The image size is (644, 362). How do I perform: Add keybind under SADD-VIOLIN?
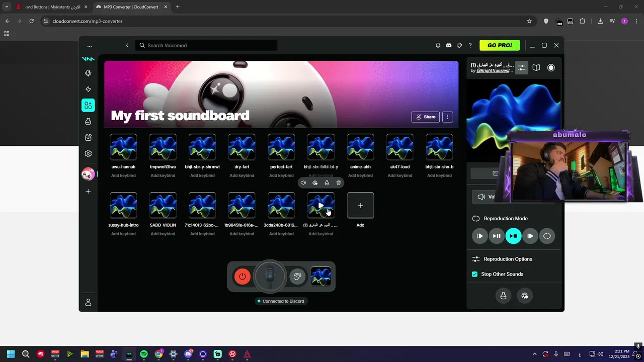click(x=163, y=234)
